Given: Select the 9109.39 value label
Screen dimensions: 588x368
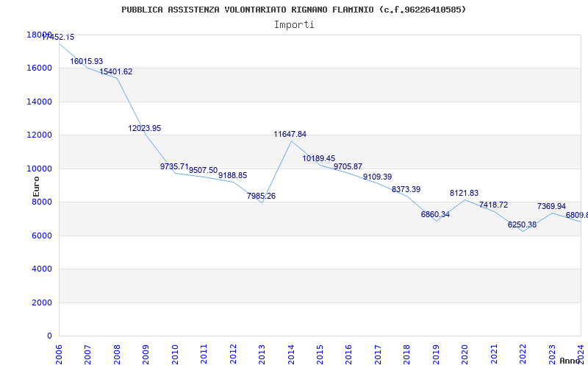Looking at the screenshot, I should [x=377, y=177].
